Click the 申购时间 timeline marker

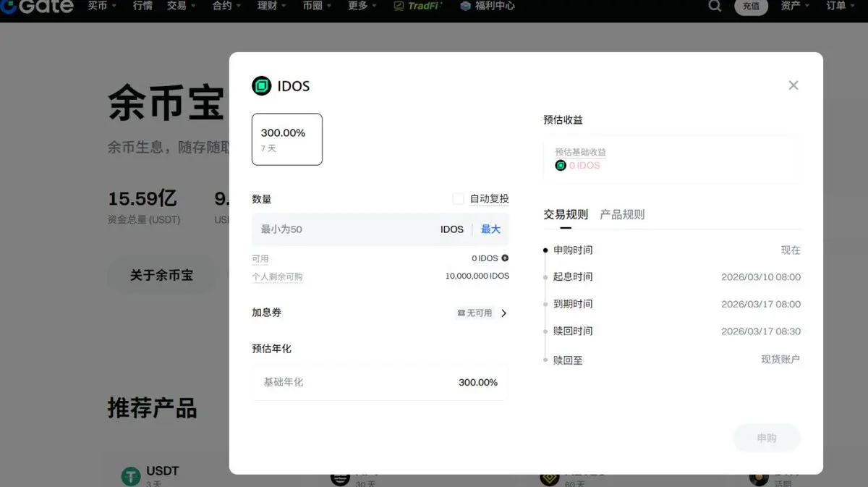click(546, 250)
